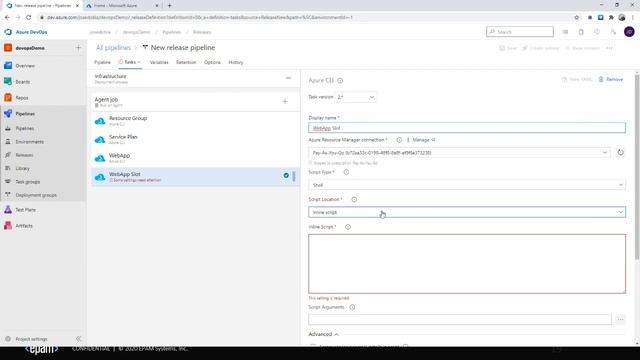Click into the Inline Script text area
The height and width of the screenshot is (360, 640).
point(467,264)
